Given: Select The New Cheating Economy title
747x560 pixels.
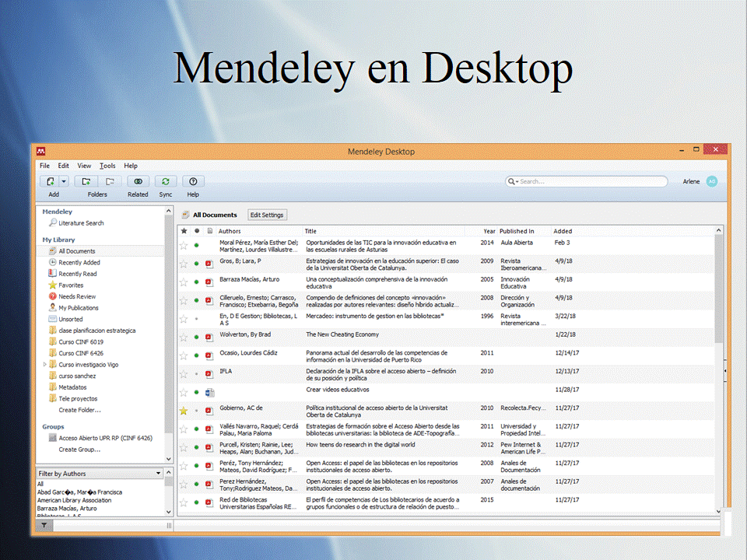Looking at the screenshot, I should point(342,334).
